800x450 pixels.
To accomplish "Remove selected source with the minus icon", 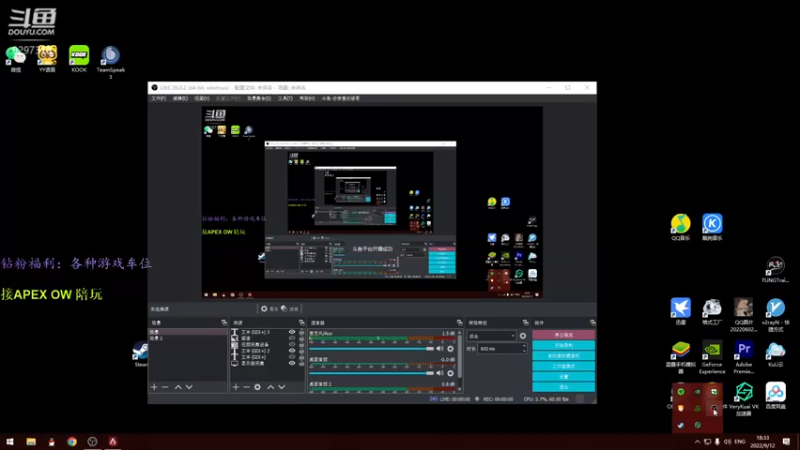I will (246, 387).
